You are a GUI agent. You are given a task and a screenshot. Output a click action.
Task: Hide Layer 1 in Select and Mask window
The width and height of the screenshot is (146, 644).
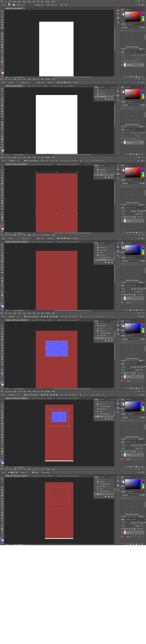coord(122,532)
